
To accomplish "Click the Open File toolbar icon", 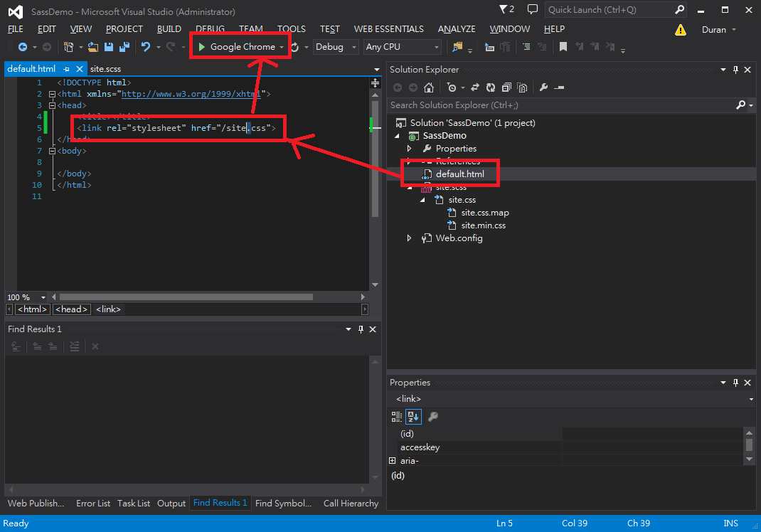I will (x=93, y=47).
